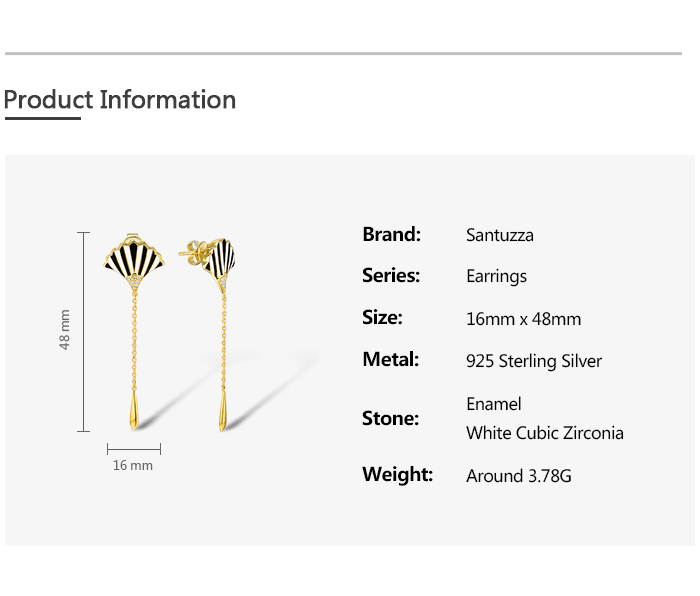Image resolution: width=700 pixels, height=596 pixels.
Task: Click the Series: label
Action: [x=391, y=276]
